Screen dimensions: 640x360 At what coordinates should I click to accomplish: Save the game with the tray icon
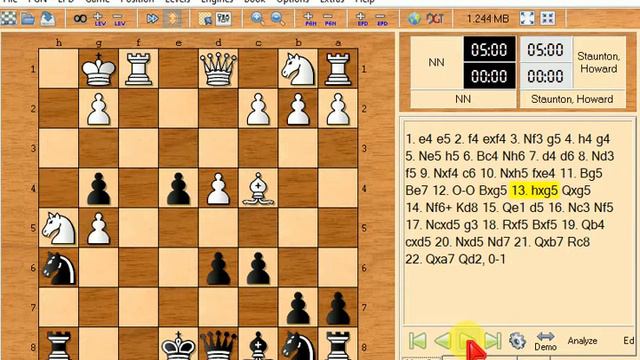[47, 18]
